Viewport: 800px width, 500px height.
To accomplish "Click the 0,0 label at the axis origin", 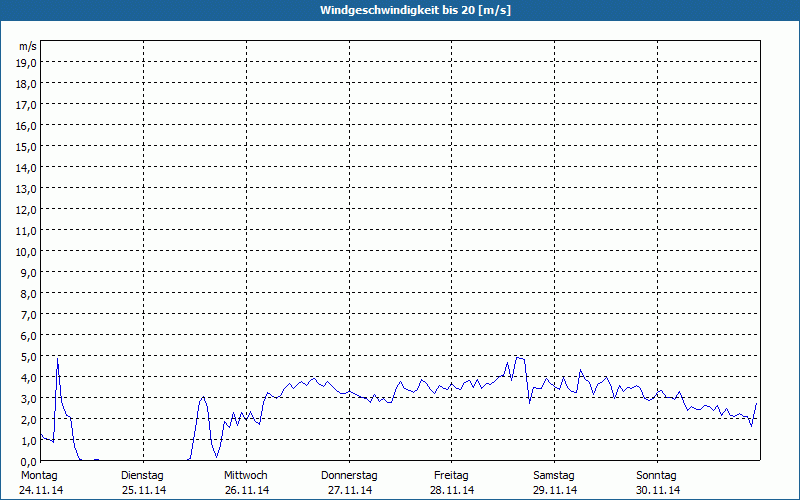I will click(x=27, y=461).
